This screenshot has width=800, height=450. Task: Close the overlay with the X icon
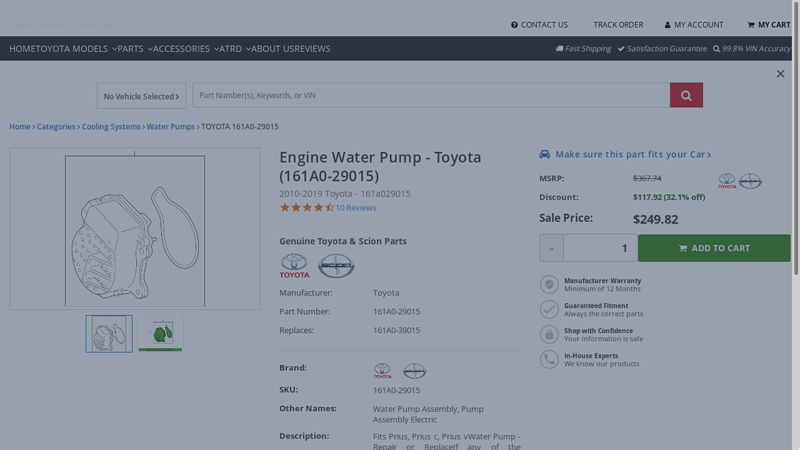(780, 74)
